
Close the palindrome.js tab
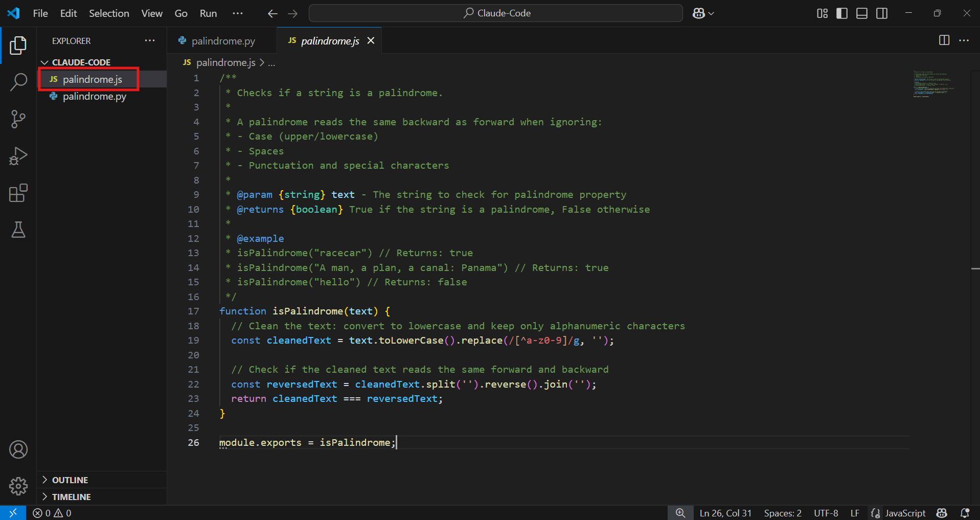click(x=371, y=40)
